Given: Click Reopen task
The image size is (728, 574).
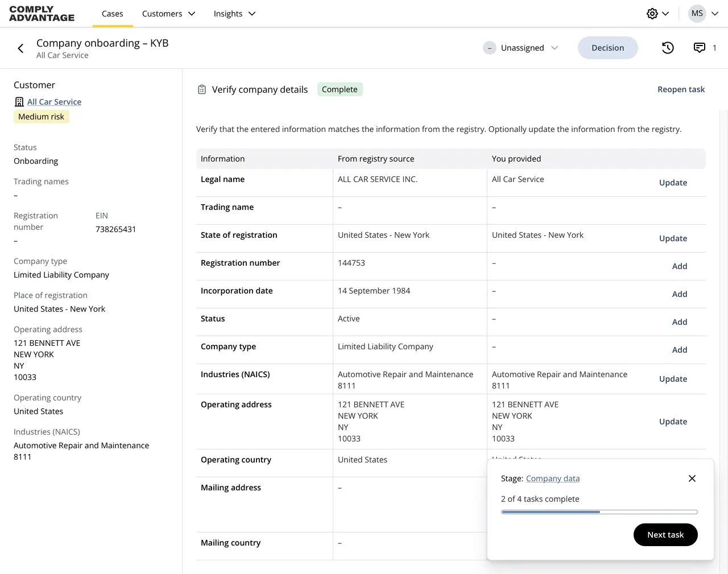Looking at the screenshot, I should coord(681,89).
